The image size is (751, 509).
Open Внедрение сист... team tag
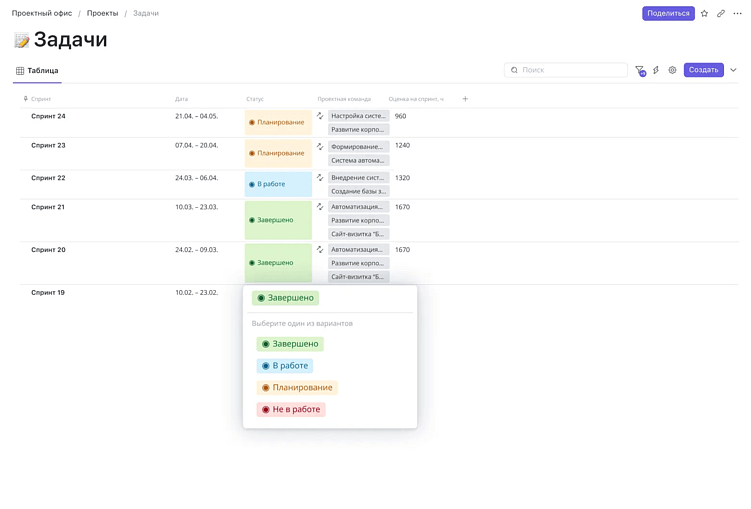[359, 178]
